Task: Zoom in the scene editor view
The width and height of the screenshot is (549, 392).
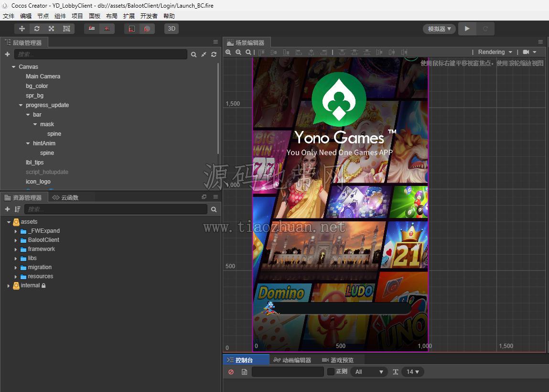Action: click(228, 52)
